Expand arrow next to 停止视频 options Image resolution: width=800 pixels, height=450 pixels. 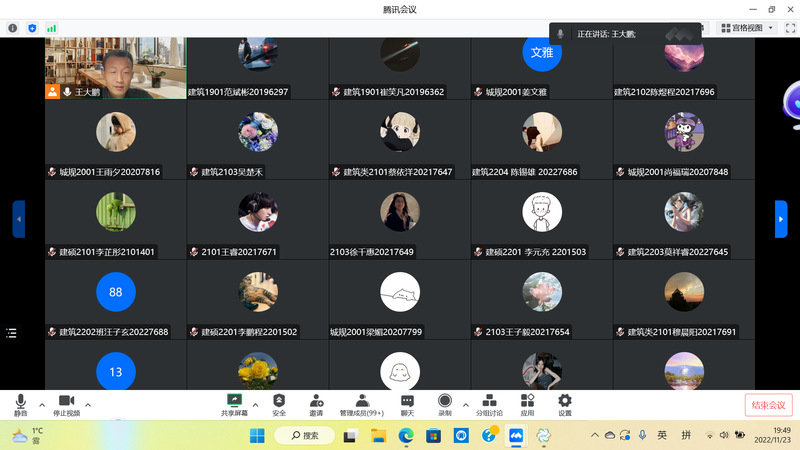pyautogui.click(x=88, y=405)
